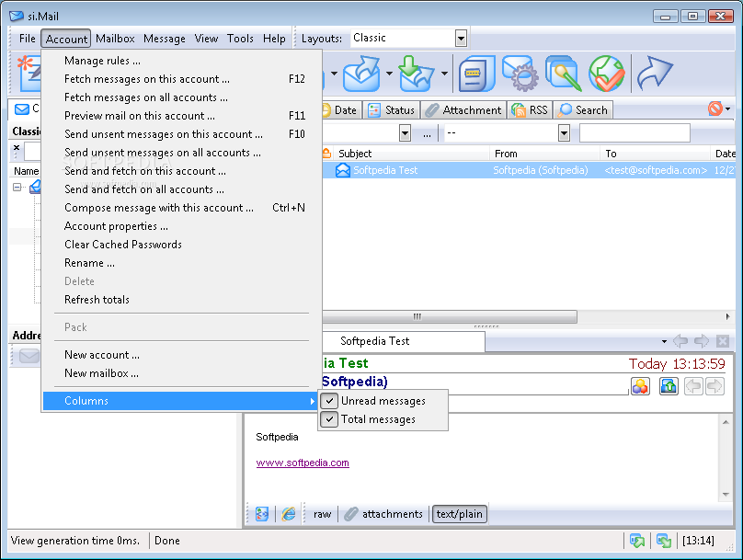Click the red blocked filter icon
Image resolution: width=743 pixels, height=560 pixels.
[x=715, y=109]
